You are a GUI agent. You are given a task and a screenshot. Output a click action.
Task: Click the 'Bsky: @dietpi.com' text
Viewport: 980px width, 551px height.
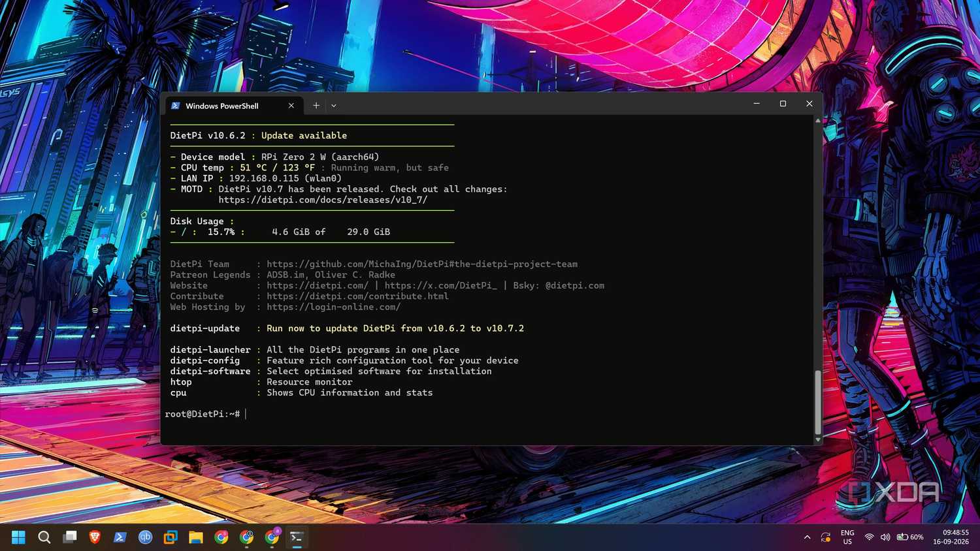click(x=559, y=285)
